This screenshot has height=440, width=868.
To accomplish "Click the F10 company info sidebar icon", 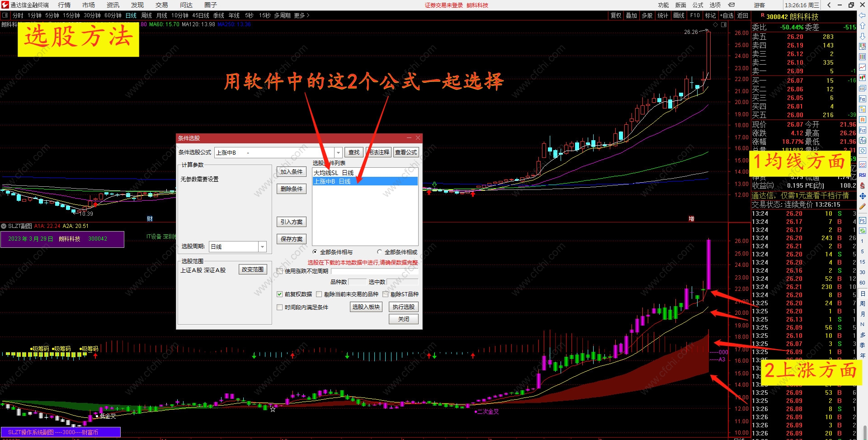I will click(x=863, y=99).
